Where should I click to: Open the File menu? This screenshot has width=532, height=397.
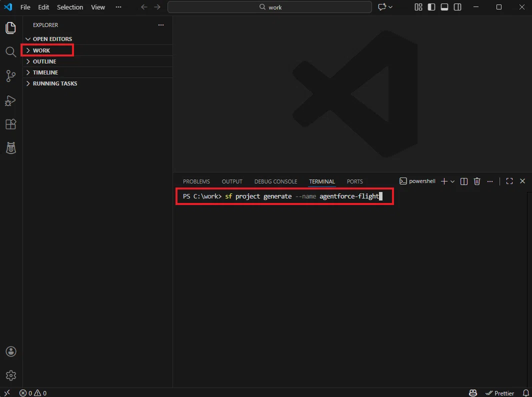tap(25, 7)
